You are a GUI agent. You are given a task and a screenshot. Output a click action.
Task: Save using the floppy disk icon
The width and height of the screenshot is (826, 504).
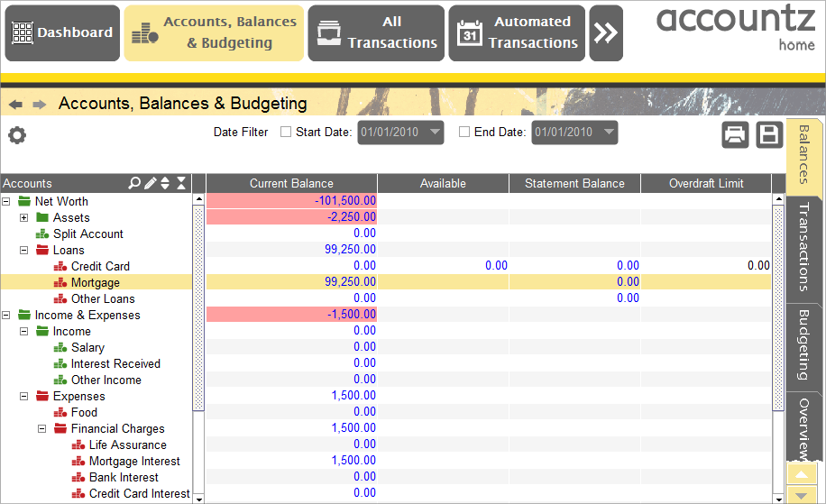pyautogui.click(x=769, y=135)
